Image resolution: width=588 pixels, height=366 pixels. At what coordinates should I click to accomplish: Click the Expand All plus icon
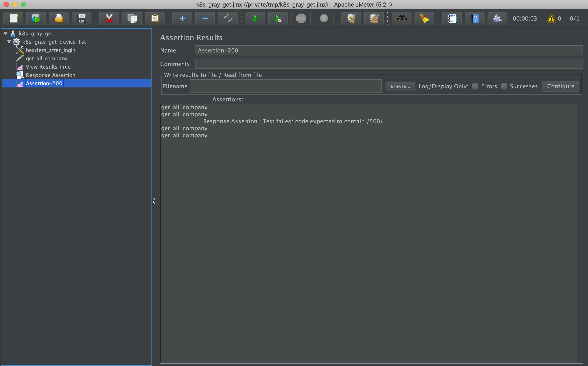coord(182,18)
